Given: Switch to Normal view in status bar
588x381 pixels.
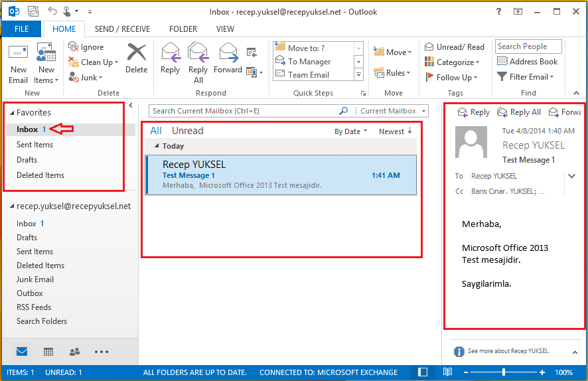Looking at the screenshot, I should (423, 372).
